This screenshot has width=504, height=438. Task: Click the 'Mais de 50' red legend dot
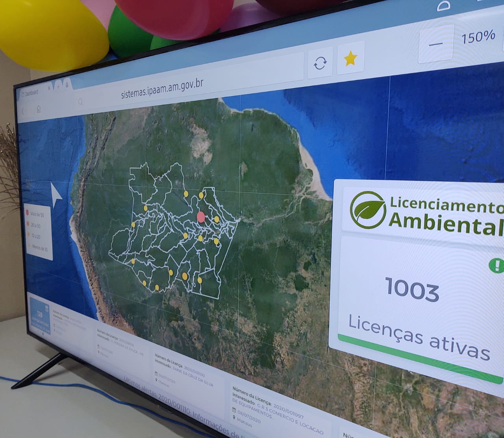(27, 213)
